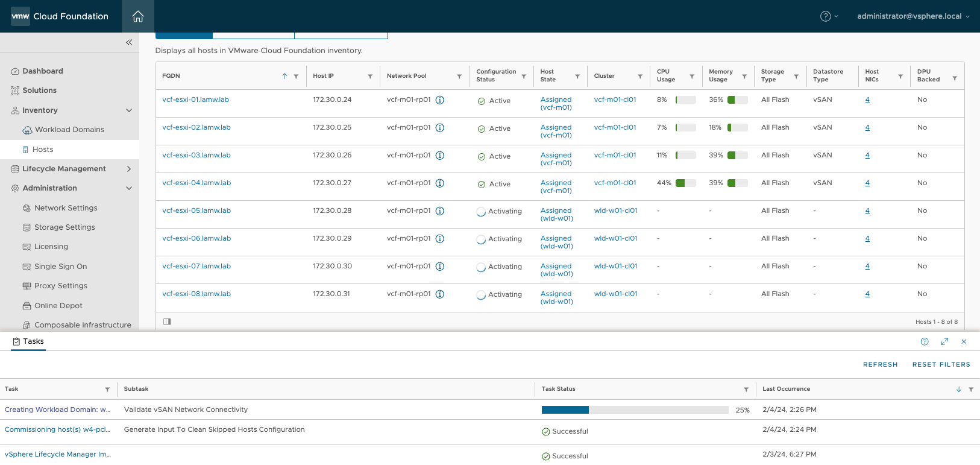980x465 pixels.
Task: Open network pool info for vcf-esxi-04
Action: pyautogui.click(x=440, y=183)
